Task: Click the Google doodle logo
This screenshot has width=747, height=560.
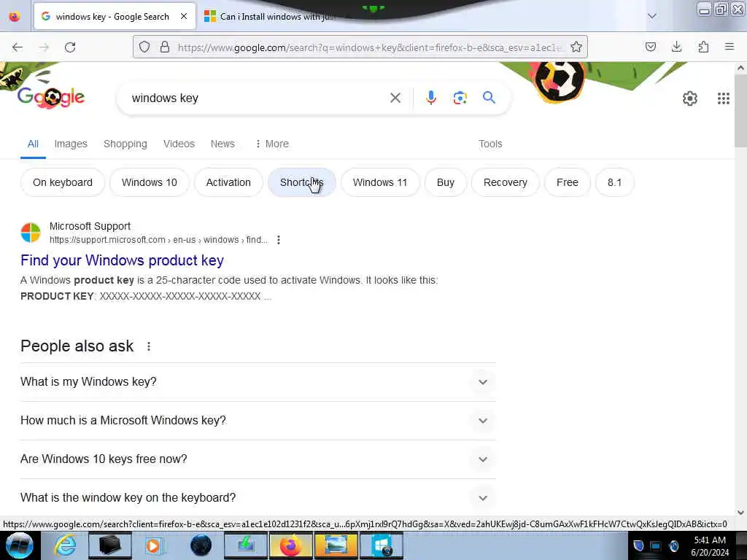Action: [x=50, y=97]
